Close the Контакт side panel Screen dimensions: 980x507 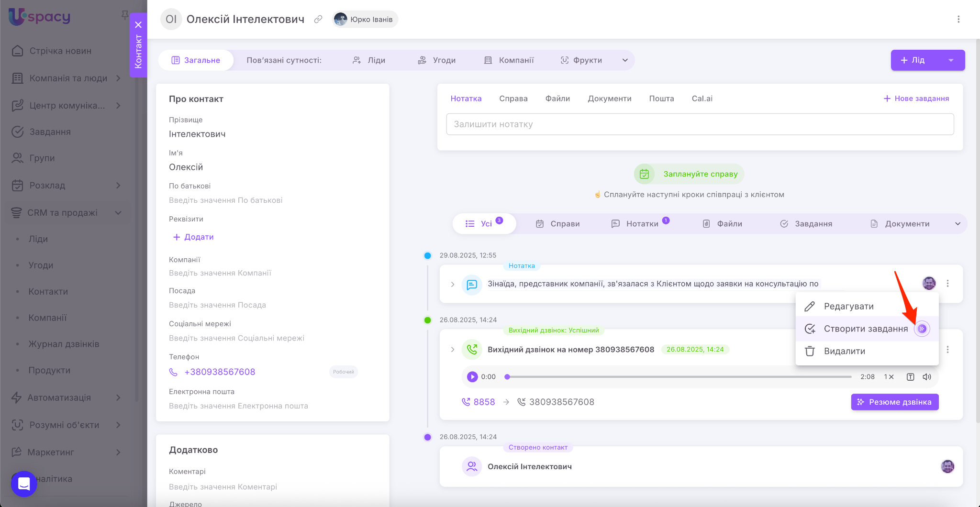[x=138, y=25]
